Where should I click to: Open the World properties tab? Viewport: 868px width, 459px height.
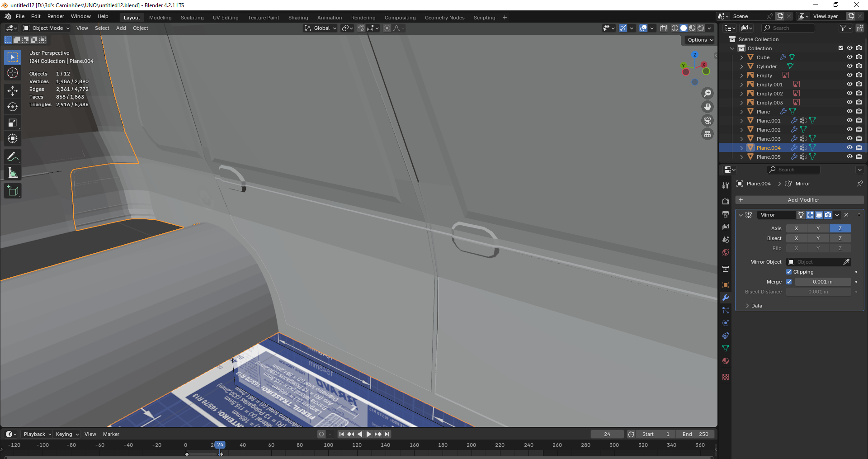coord(726,252)
